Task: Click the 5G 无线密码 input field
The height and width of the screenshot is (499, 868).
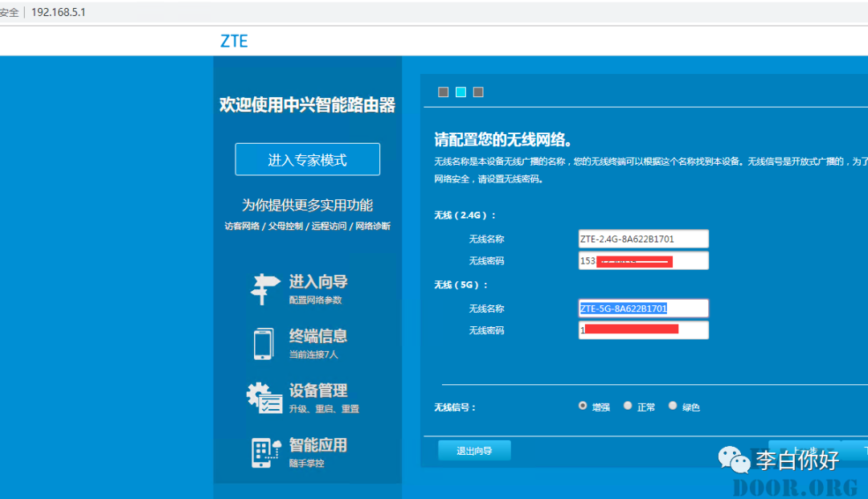Action: tap(643, 329)
